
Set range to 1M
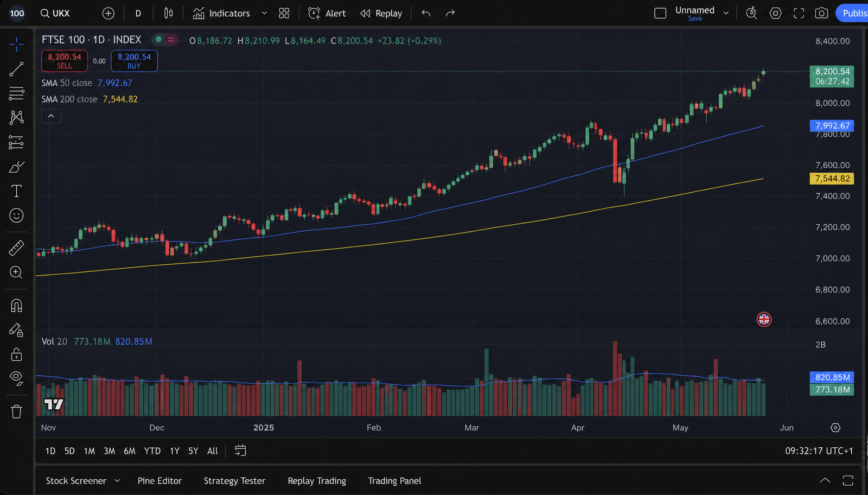tap(89, 451)
